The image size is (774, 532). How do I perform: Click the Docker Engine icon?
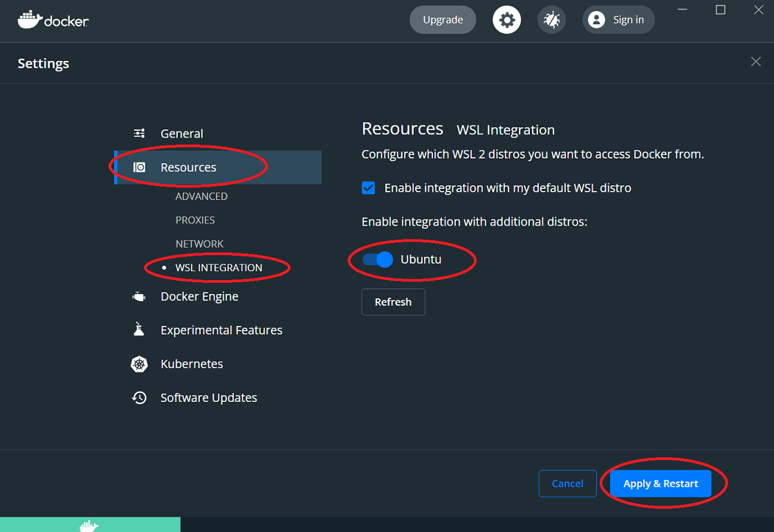coord(139,297)
